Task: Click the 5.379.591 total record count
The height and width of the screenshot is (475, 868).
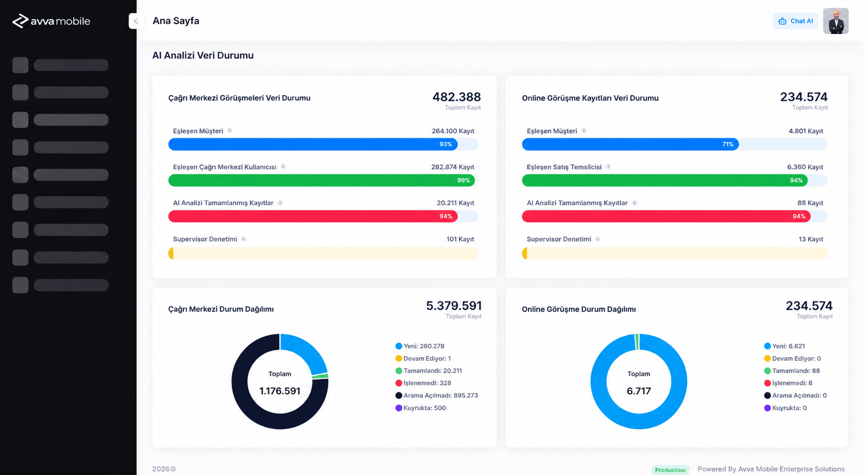Action: point(454,306)
